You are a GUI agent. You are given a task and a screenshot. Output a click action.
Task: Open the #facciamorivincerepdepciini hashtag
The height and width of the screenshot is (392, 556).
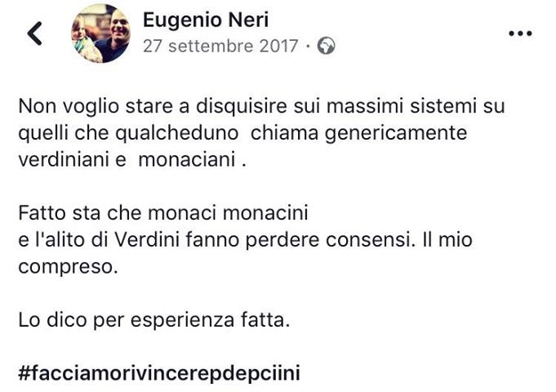[160, 373]
